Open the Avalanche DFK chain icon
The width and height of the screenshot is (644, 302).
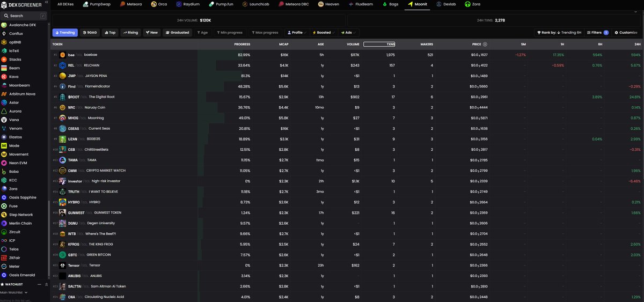4,25
